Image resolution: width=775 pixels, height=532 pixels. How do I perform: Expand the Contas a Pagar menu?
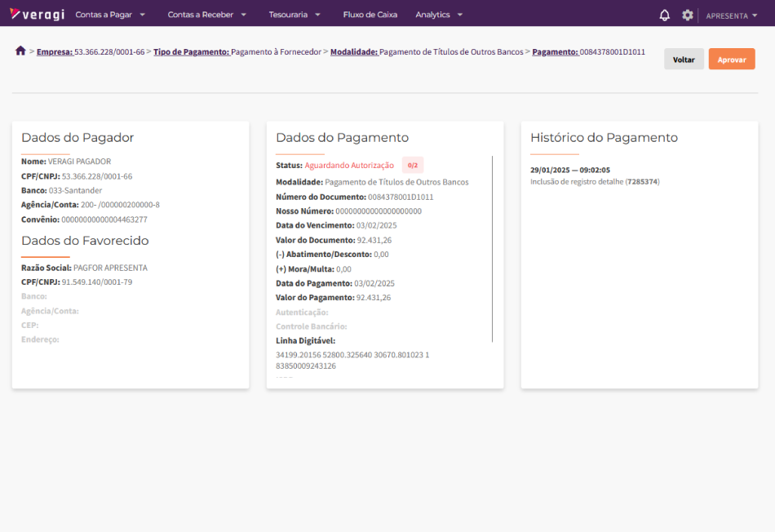[x=109, y=15]
